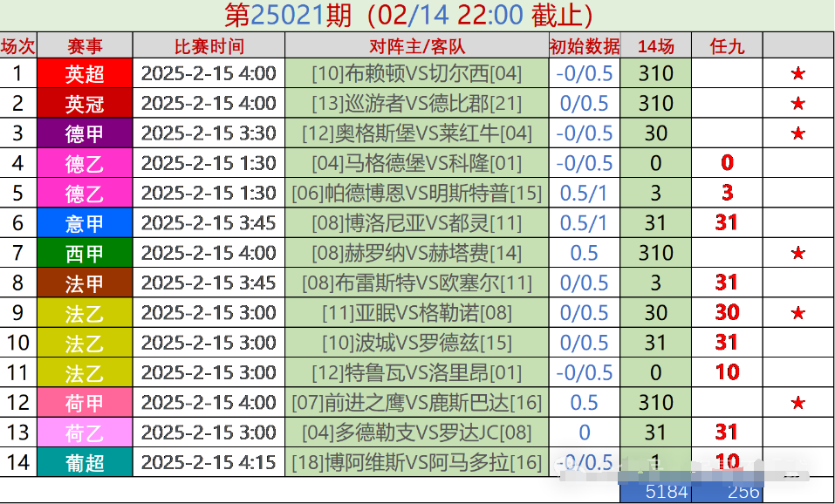This screenshot has width=835, height=504.
Task: Click the red star in the 德甲 row
Action: tap(797, 133)
